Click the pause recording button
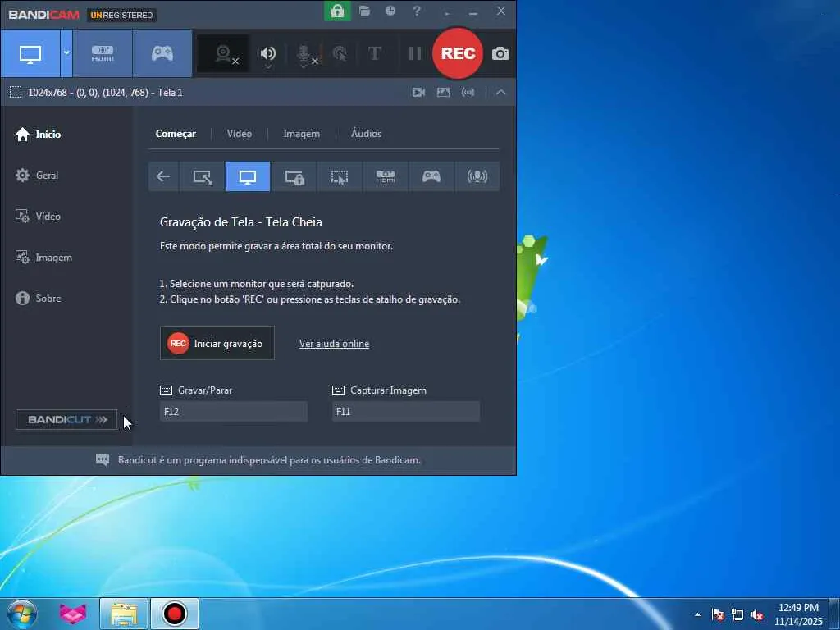The width and height of the screenshot is (840, 630). [x=414, y=53]
